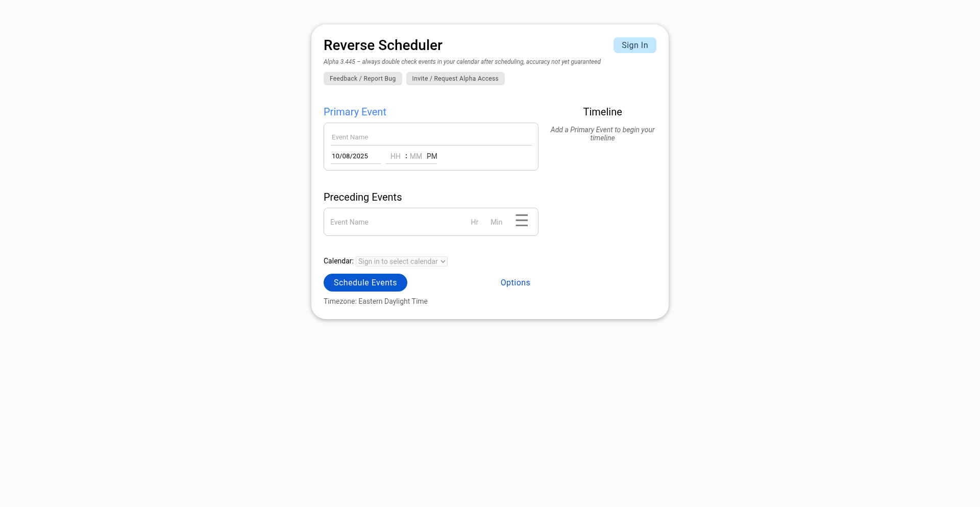Focus the Primary Event name field
The image size is (980, 507).
click(431, 137)
